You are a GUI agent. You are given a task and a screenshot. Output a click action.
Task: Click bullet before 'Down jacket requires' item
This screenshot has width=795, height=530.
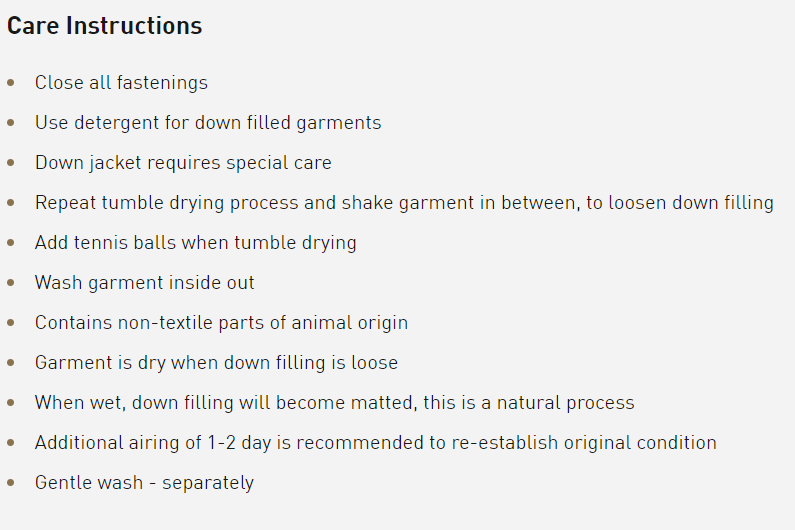click(x=11, y=162)
